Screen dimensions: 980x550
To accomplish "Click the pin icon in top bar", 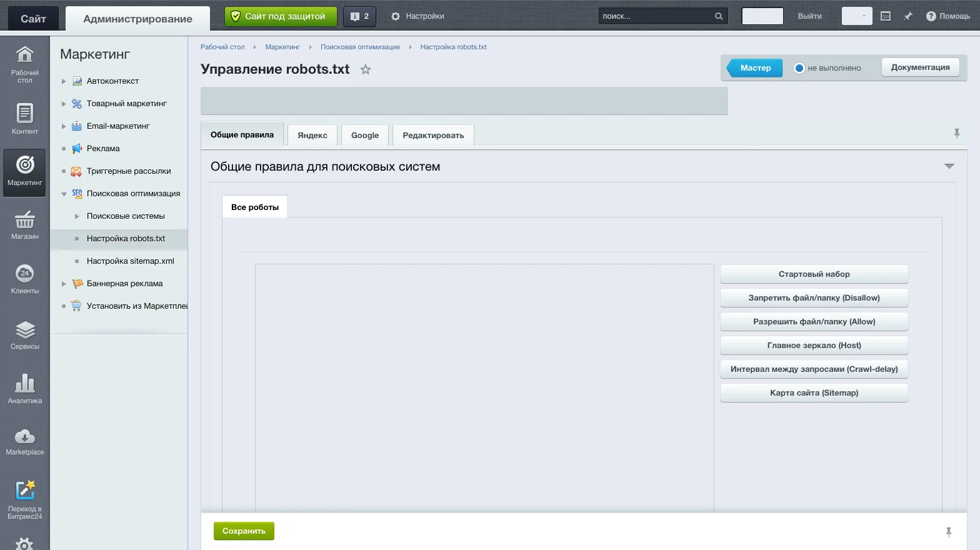I will [x=908, y=16].
